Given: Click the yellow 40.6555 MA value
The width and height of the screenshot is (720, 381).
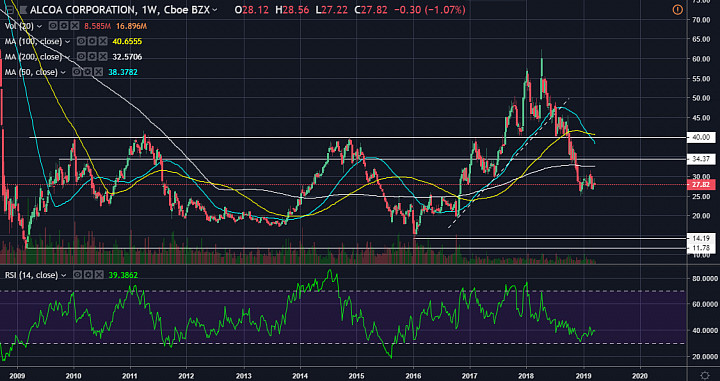Looking at the screenshot, I should (x=127, y=41).
